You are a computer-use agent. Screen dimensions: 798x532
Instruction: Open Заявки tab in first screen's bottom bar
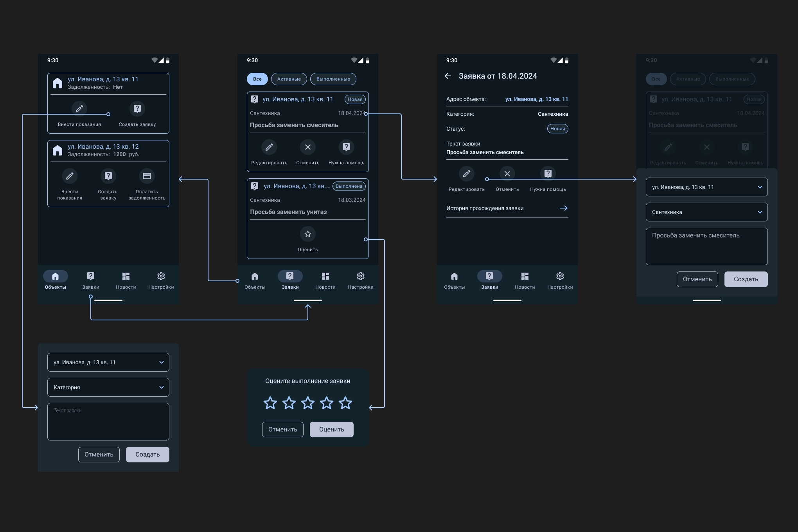click(x=91, y=280)
